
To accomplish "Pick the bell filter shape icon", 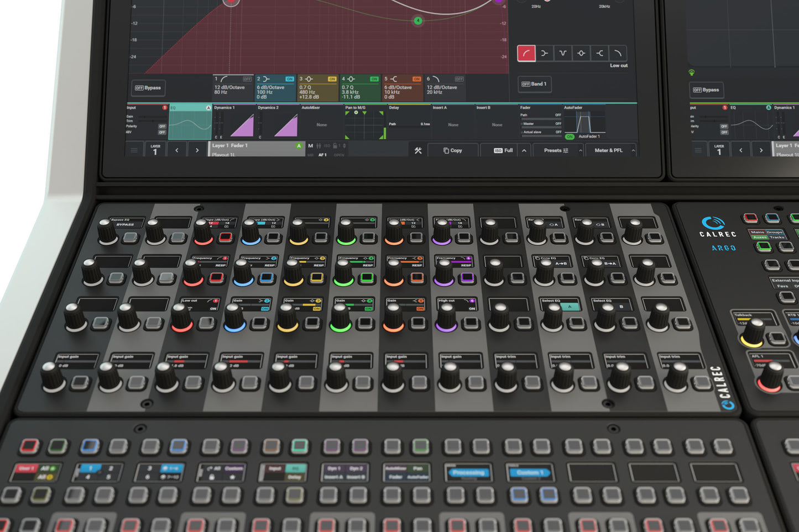I will tap(581, 54).
